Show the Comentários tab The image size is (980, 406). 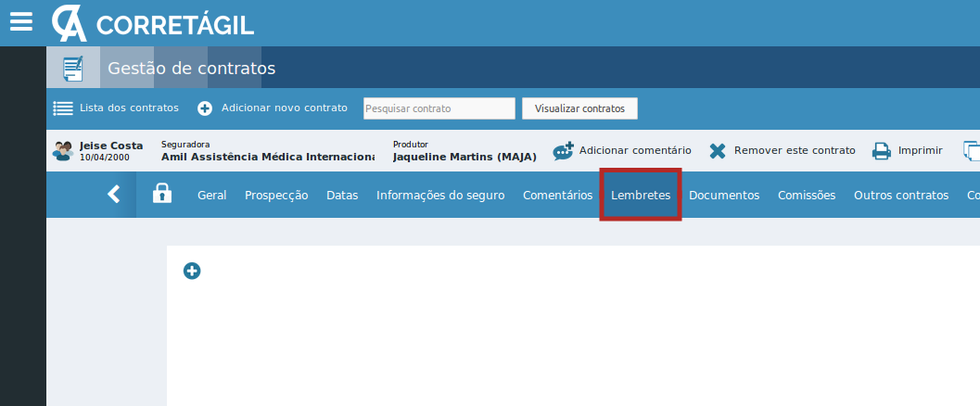[557, 196]
